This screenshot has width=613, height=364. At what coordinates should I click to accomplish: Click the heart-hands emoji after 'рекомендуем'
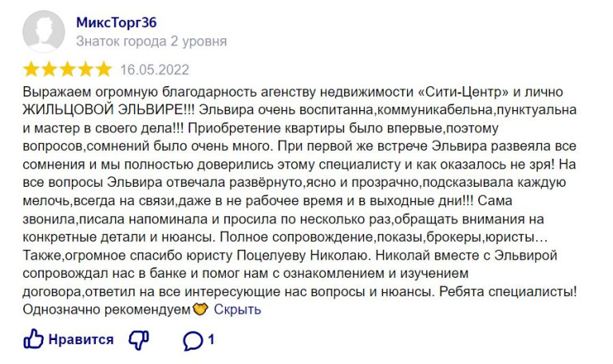tap(200, 310)
